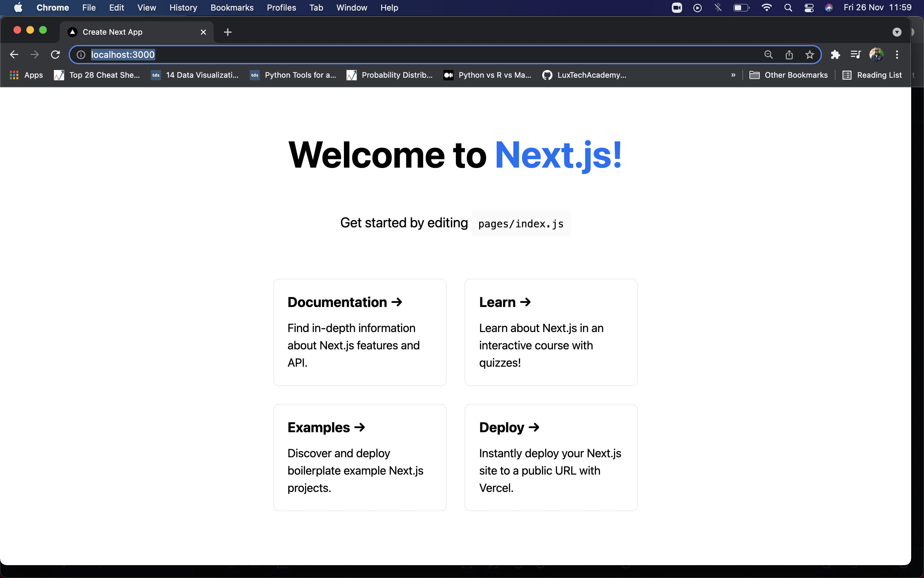
Task: Open 14 Data Visualization bookmark
Action: 195,75
